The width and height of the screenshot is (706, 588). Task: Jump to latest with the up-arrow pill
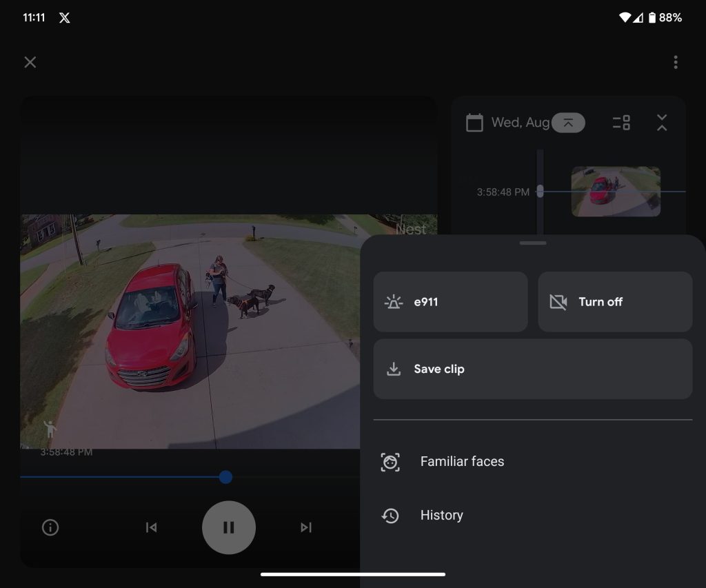click(x=568, y=123)
